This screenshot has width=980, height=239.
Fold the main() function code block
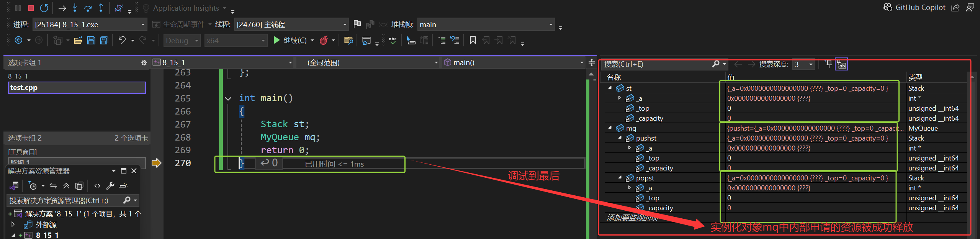pyautogui.click(x=228, y=98)
